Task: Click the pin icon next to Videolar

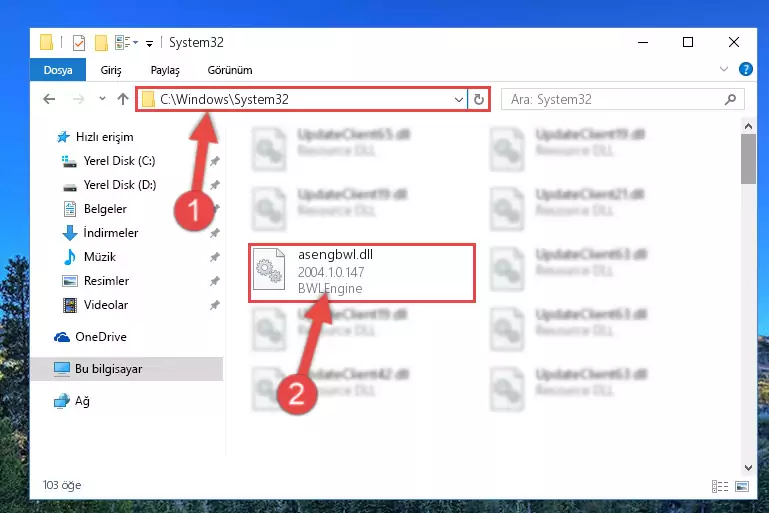Action: (214, 305)
